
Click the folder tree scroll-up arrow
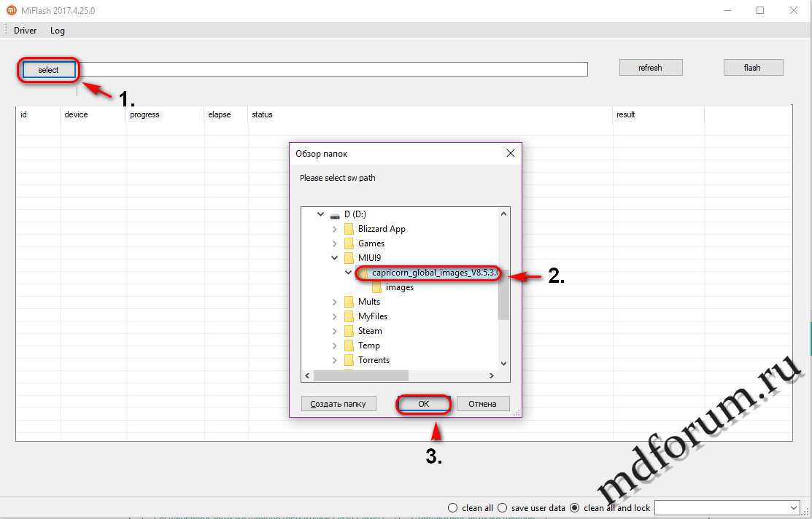point(503,214)
